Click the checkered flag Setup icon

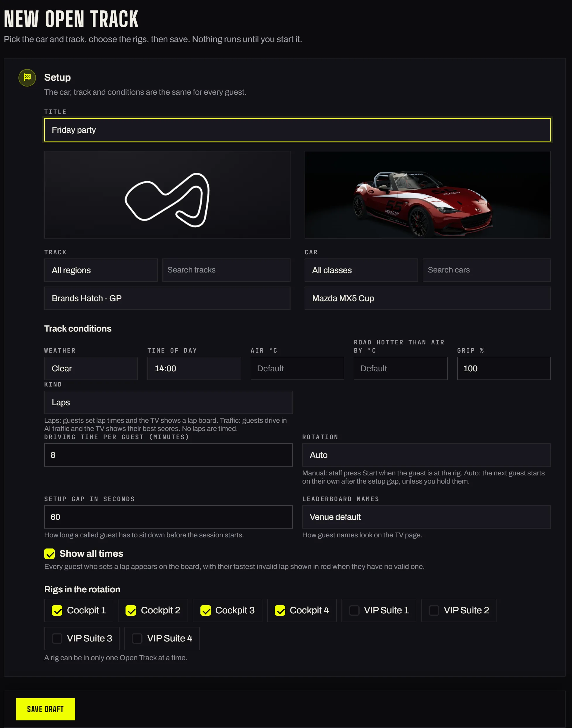(27, 77)
